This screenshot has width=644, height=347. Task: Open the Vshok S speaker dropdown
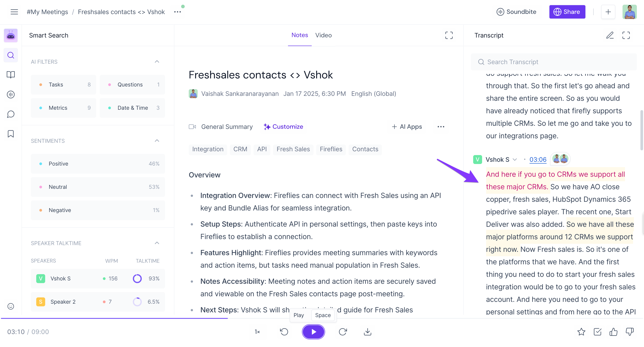[515, 159]
